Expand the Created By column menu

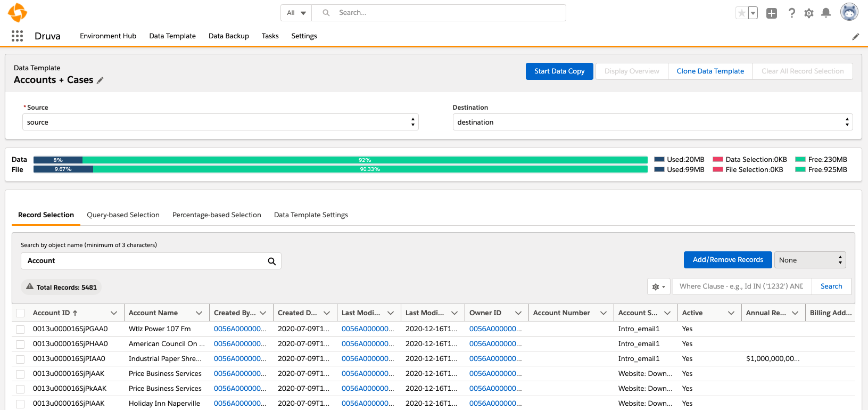pos(263,313)
